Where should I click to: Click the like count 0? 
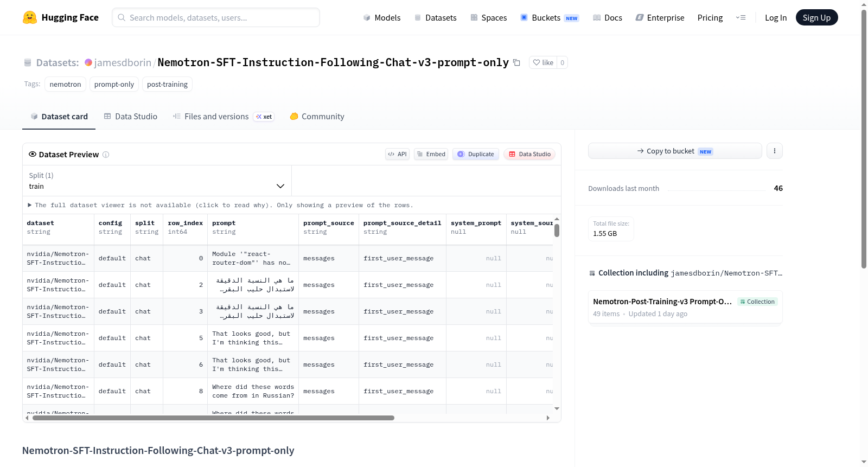pyautogui.click(x=563, y=63)
